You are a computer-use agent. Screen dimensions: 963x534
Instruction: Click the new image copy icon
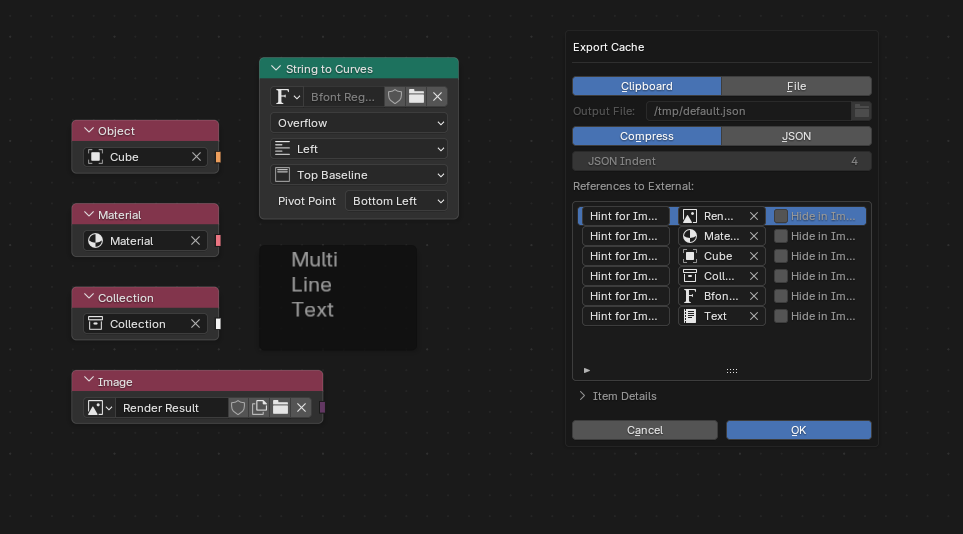(259, 408)
